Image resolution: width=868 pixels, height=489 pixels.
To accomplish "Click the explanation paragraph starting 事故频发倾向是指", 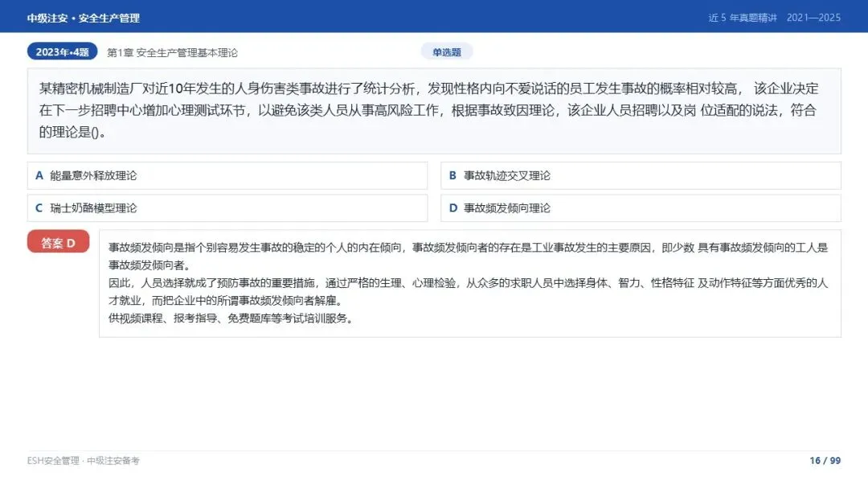I will tap(468, 256).
